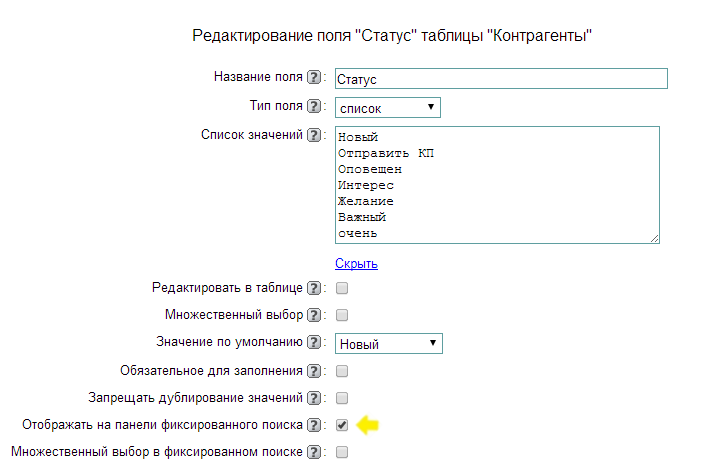The width and height of the screenshot is (720, 466).
Task: Enable "Редактировать в таблице" checkbox
Action: 342,288
